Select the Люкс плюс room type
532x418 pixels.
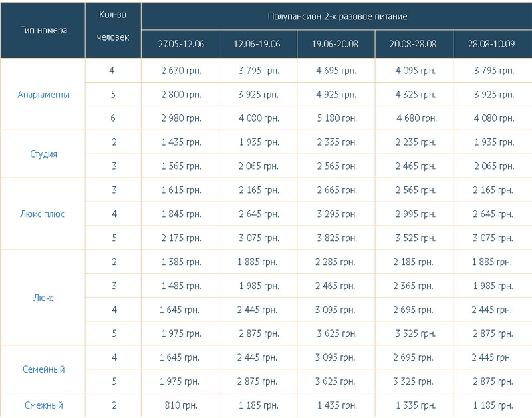point(43,214)
